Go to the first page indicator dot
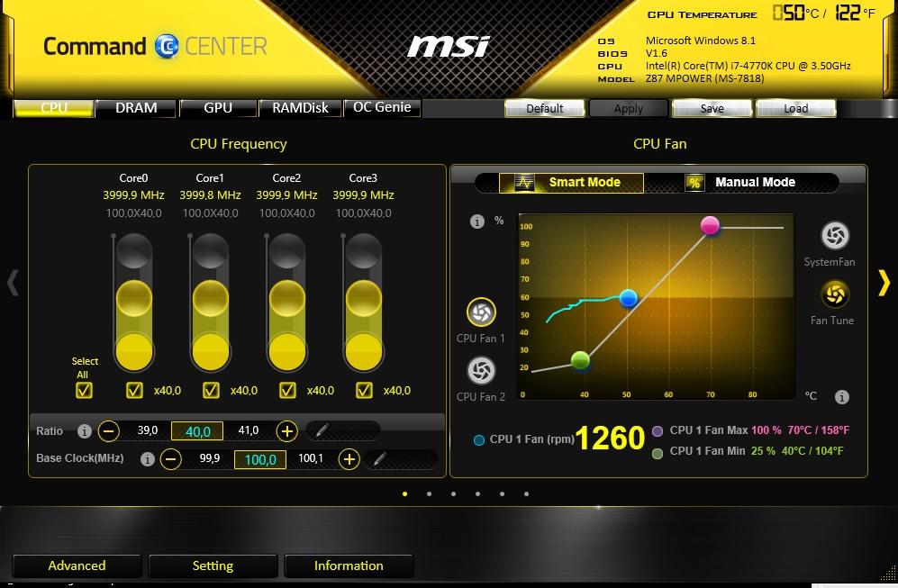Viewport: 898px width, 588px height. 405,493
